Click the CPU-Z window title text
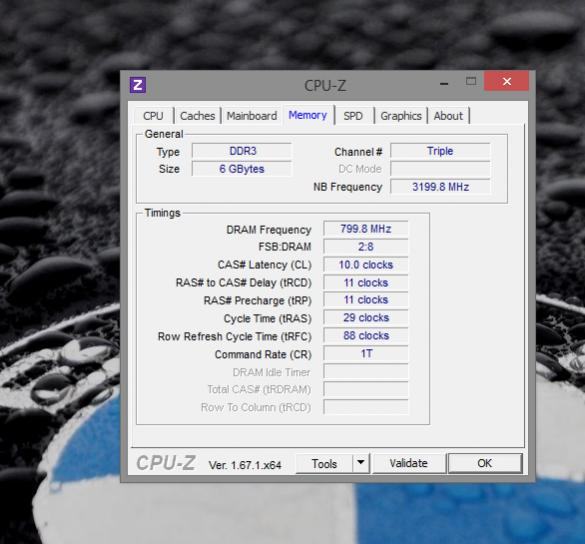Image resolution: width=585 pixels, height=544 pixels. point(325,86)
